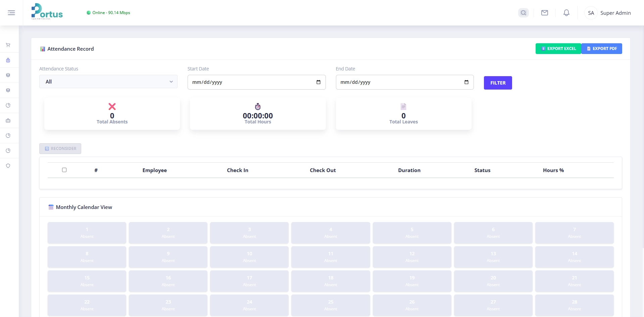Select day 19 in Monthly Calendar
The height and width of the screenshot is (317, 644).
[x=412, y=281]
